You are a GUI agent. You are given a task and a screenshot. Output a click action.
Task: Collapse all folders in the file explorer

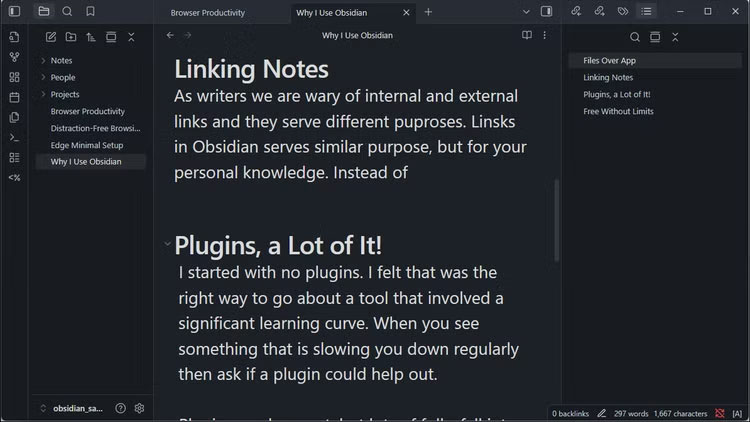pos(131,37)
